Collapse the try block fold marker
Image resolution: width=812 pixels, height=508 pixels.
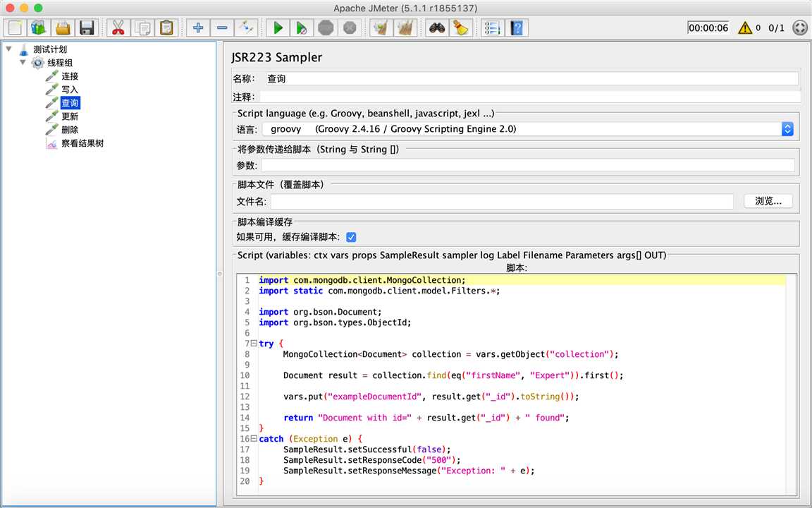(x=254, y=344)
